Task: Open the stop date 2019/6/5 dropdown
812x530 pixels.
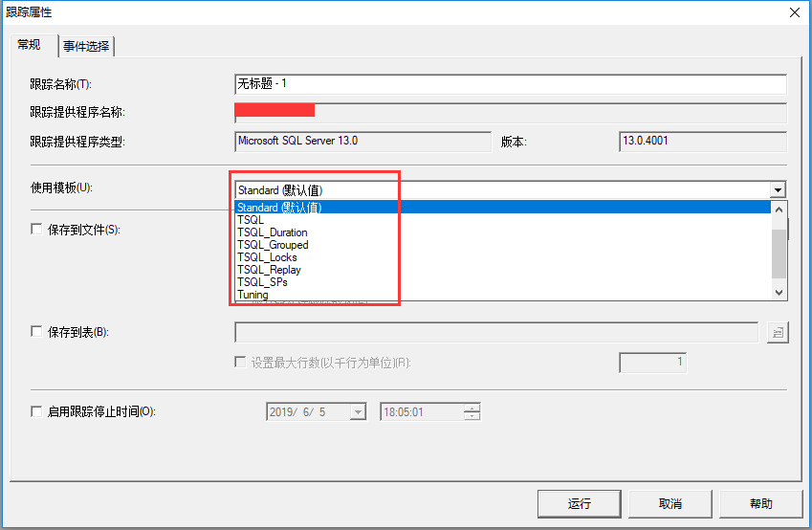Action: [x=358, y=412]
